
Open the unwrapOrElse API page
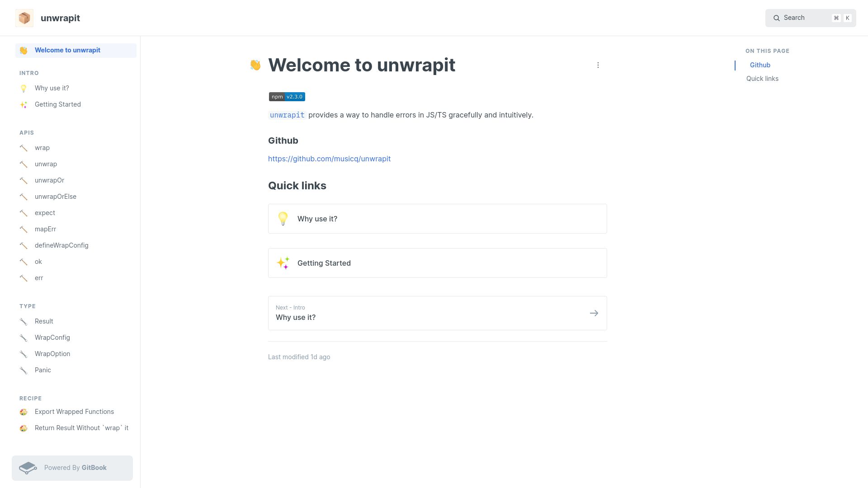coord(76,197)
